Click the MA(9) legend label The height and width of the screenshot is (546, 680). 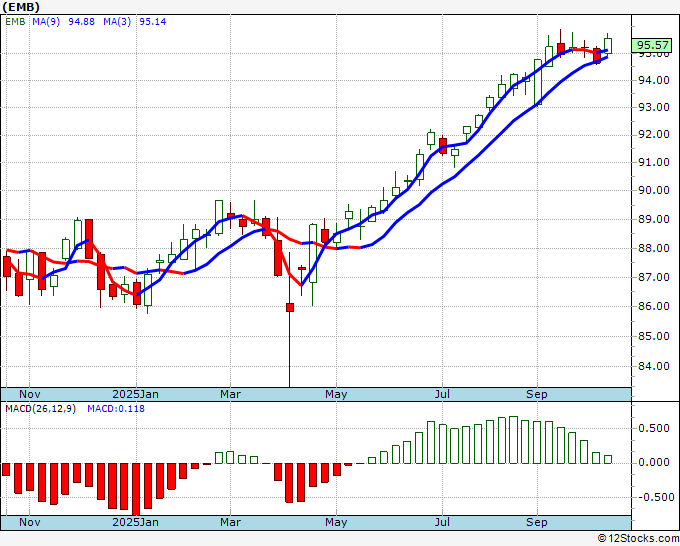pos(46,22)
